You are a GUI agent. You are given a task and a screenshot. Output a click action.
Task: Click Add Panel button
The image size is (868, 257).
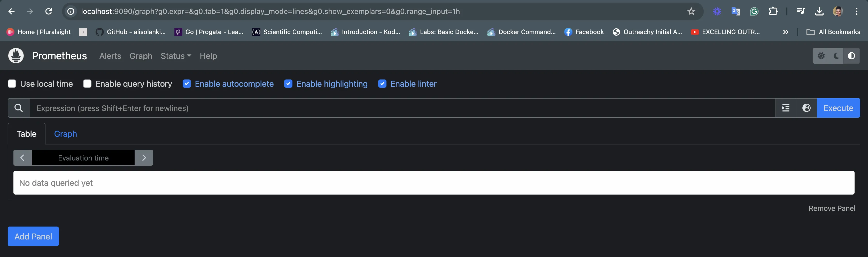coord(33,236)
